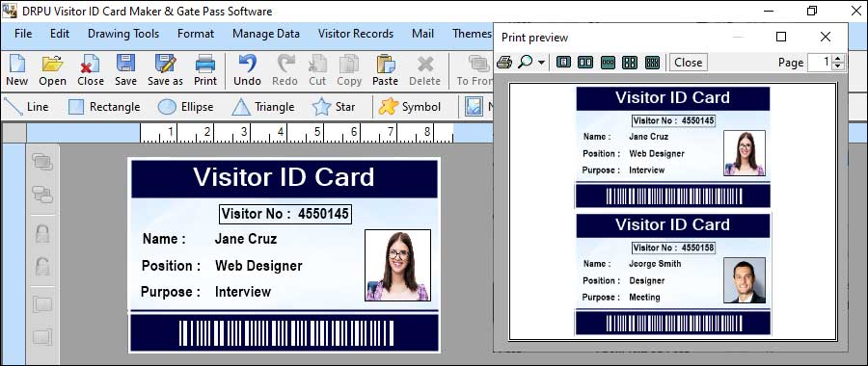Image resolution: width=868 pixels, height=366 pixels.
Task: Select the Line drawing tool
Action: (26, 107)
